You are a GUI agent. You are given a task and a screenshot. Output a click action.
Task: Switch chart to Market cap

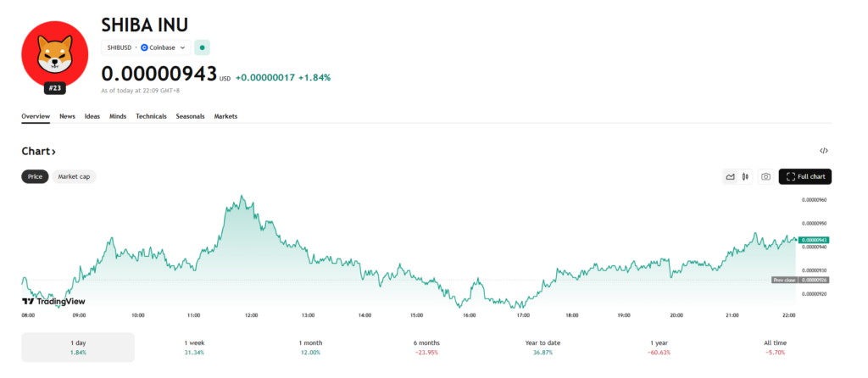pos(75,176)
